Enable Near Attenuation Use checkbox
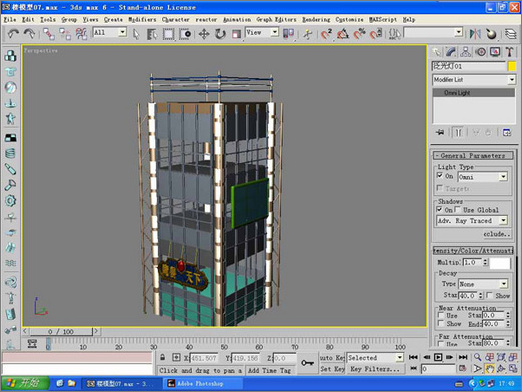 [x=441, y=315]
